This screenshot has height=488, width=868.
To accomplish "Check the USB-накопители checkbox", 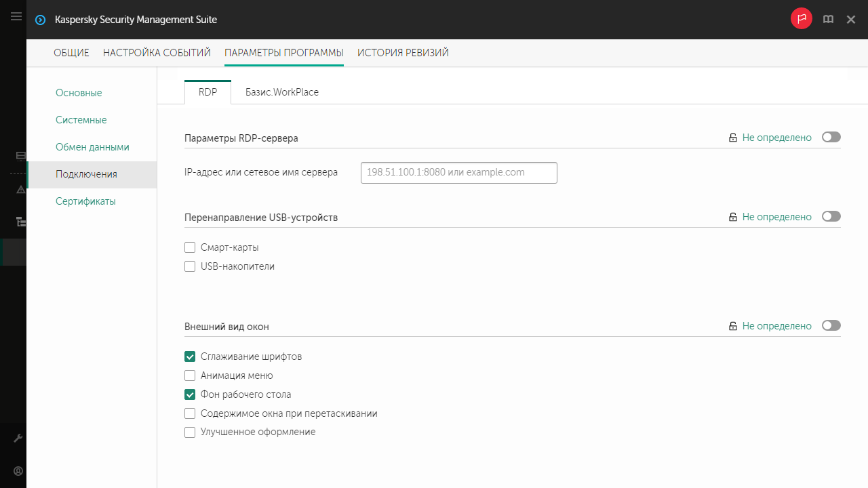I will point(190,266).
